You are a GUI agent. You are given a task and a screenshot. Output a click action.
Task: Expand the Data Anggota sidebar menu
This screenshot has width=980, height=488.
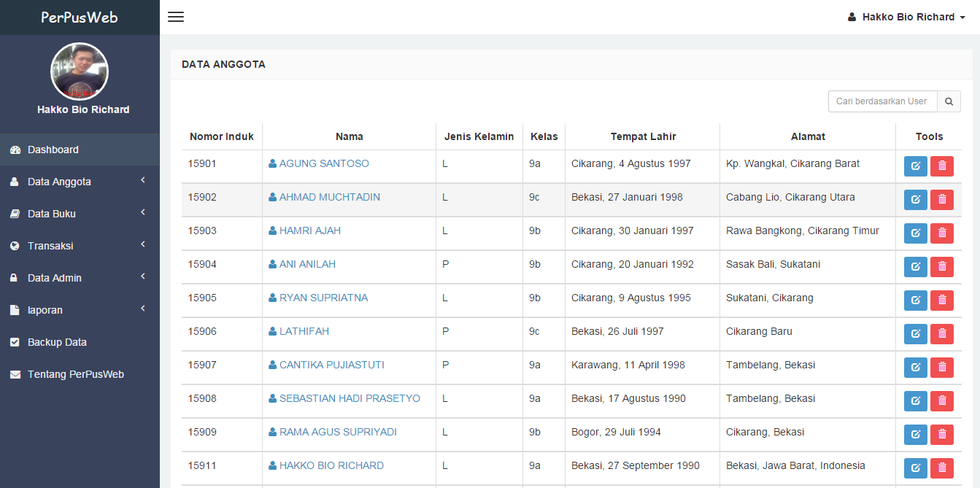point(80,182)
